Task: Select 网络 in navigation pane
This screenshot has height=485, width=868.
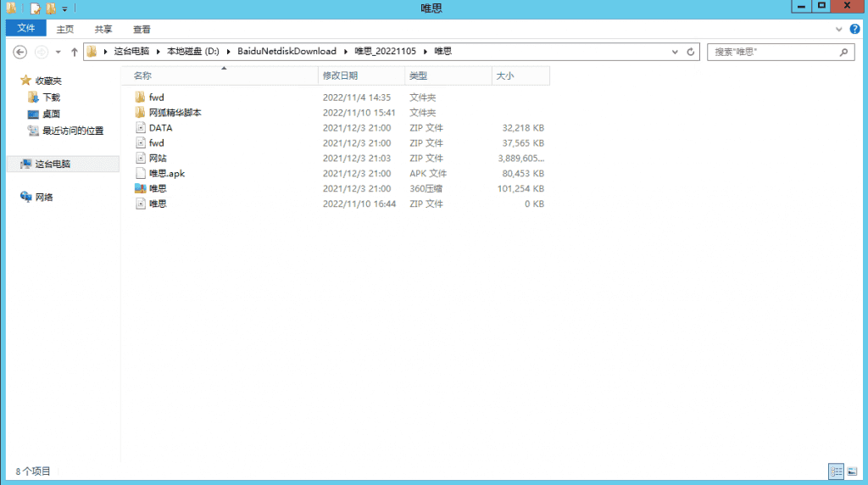Action: point(44,197)
